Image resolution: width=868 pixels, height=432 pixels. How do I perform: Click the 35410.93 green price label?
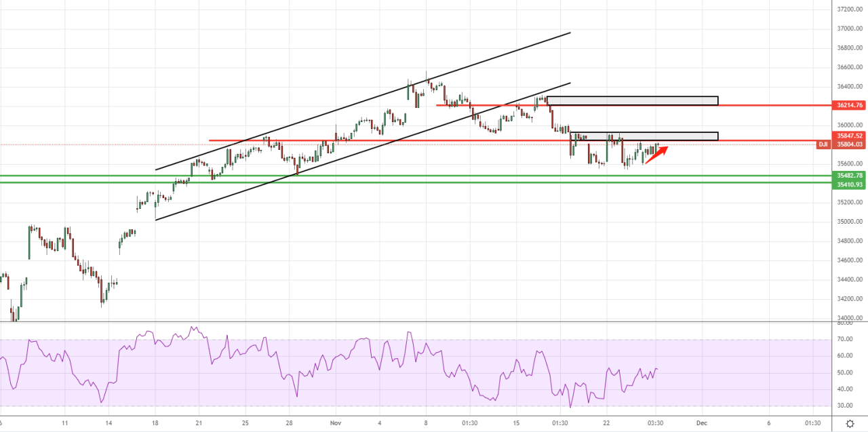(x=849, y=184)
